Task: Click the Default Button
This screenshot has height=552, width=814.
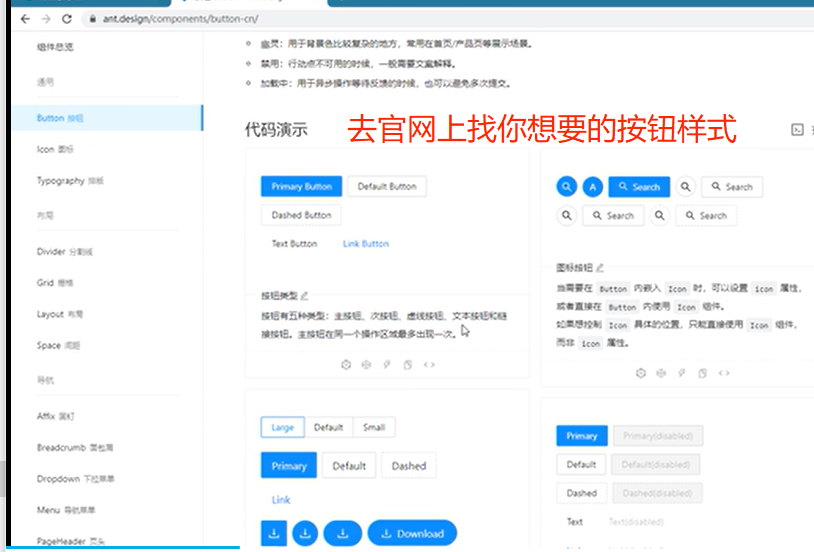Action: click(x=387, y=186)
